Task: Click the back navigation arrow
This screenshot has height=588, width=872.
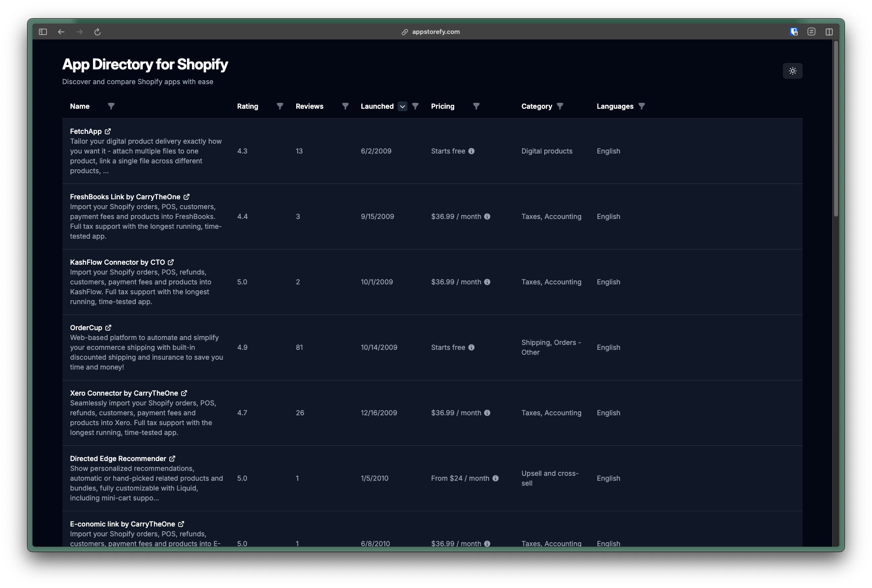Action: tap(61, 31)
